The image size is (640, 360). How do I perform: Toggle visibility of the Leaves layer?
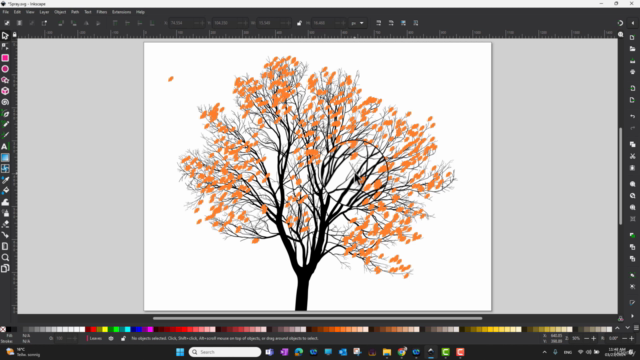pyautogui.click(x=111, y=338)
